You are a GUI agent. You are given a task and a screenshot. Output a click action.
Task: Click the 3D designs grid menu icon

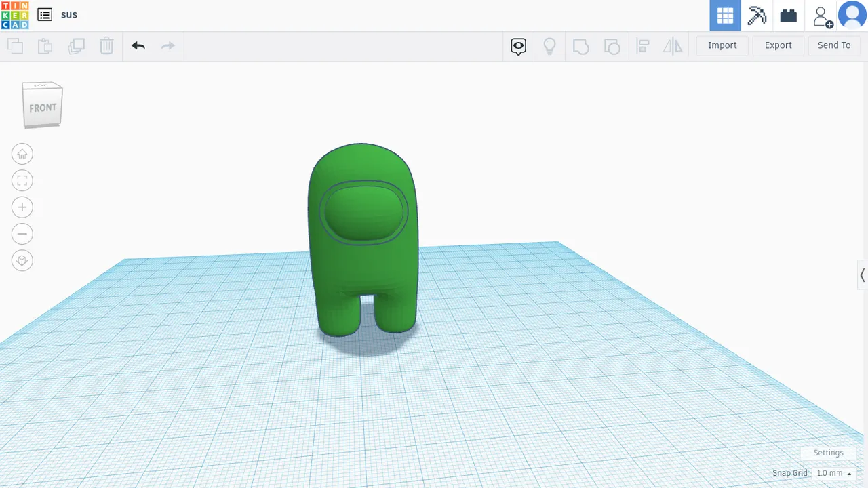(x=725, y=16)
